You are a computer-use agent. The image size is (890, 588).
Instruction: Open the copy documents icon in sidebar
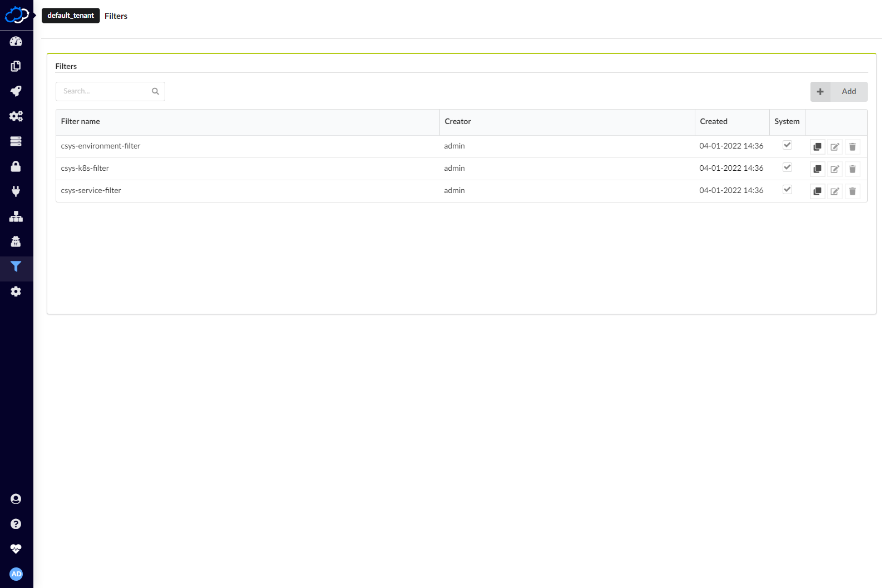pos(16,66)
